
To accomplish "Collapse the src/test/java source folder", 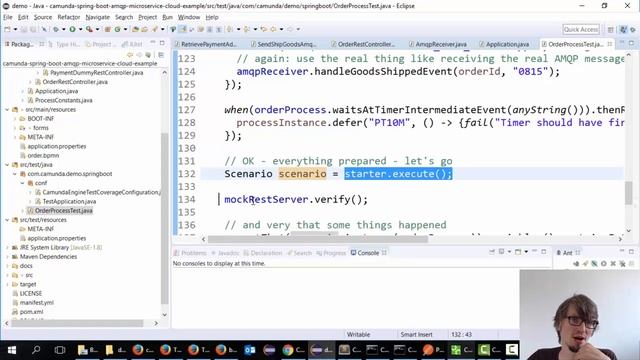I will pyautogui.click(x=7, y=164).
